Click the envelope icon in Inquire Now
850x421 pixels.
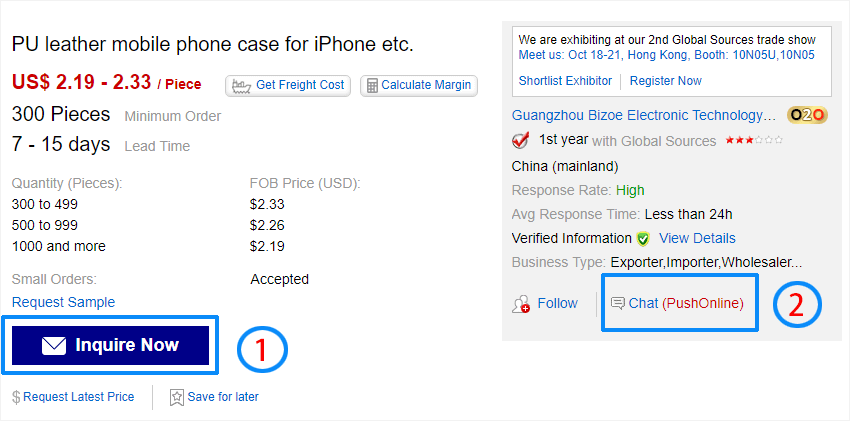click(54, 346)
